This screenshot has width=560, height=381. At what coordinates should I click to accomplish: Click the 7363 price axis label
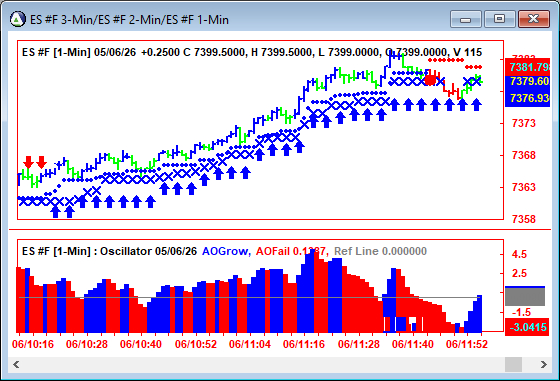[524, 187]
